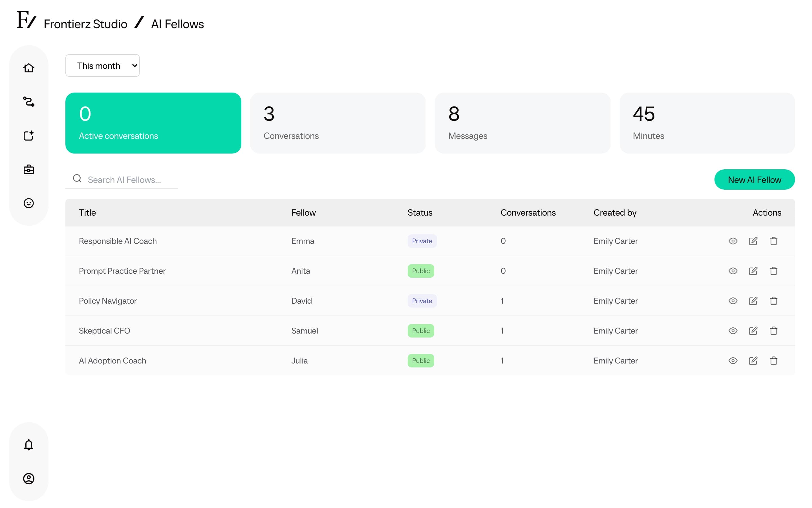Delete the Policy Navigator fellow
Image resolution: width=812 pixels, height=508 pixels.
tap(773, 301)
